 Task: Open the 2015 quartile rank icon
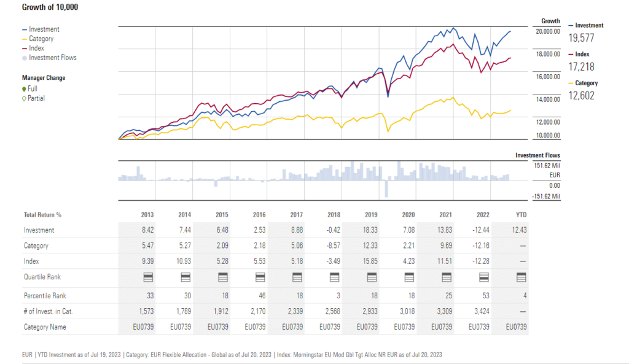[x=222, y=277]
